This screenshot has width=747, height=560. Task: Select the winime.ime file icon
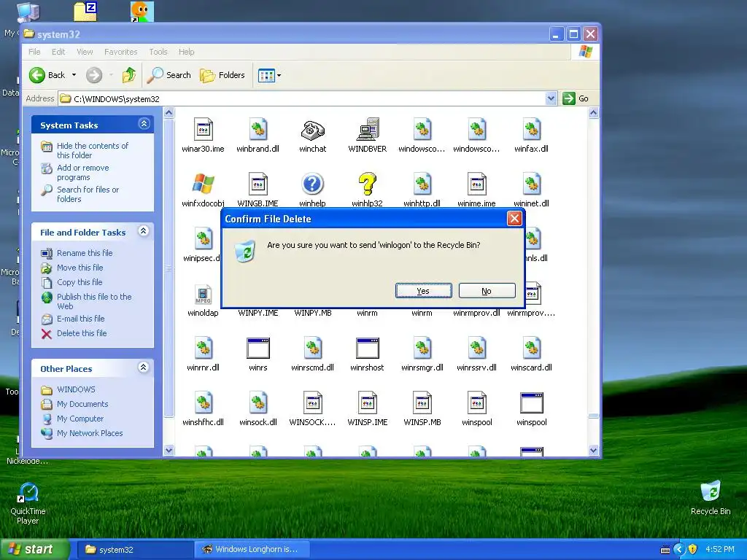click(x=477, y=184)
